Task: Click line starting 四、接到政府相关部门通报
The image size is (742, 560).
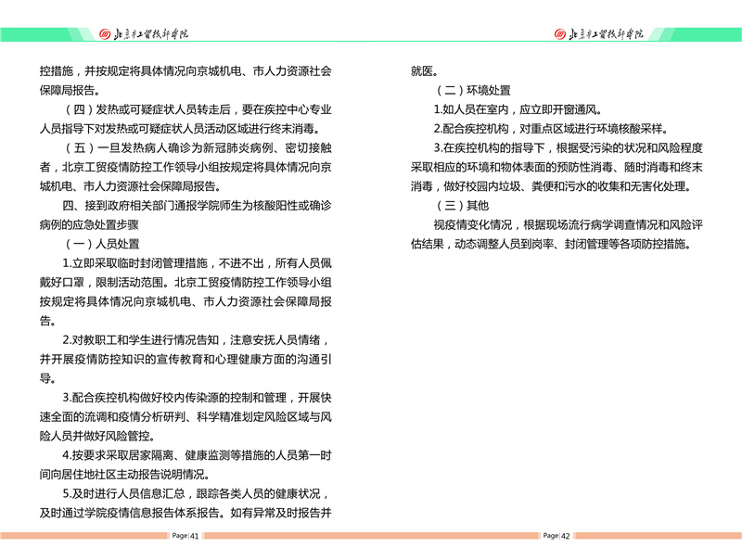Action: pos(197,206)
